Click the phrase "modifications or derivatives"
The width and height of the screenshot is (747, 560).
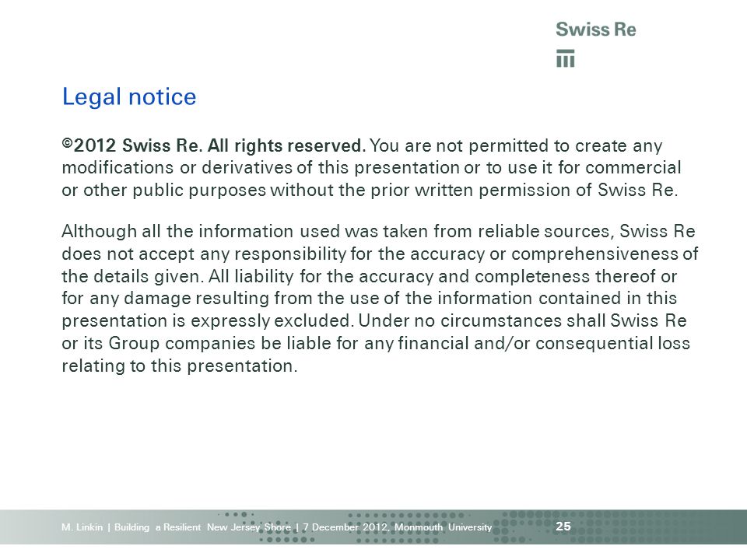click(177, 168)
